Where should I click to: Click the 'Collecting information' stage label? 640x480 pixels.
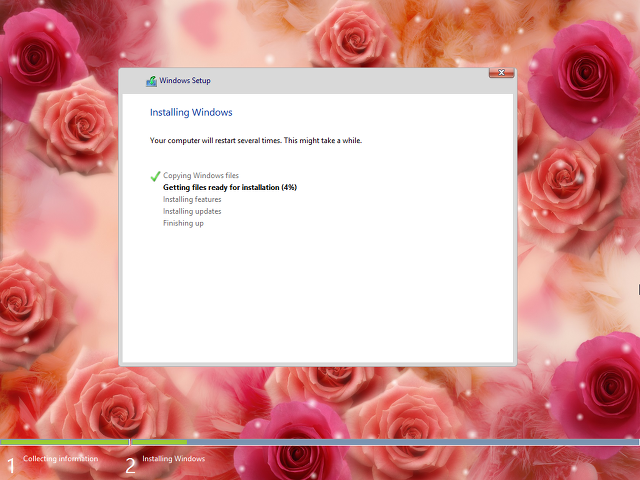[60, 459]
